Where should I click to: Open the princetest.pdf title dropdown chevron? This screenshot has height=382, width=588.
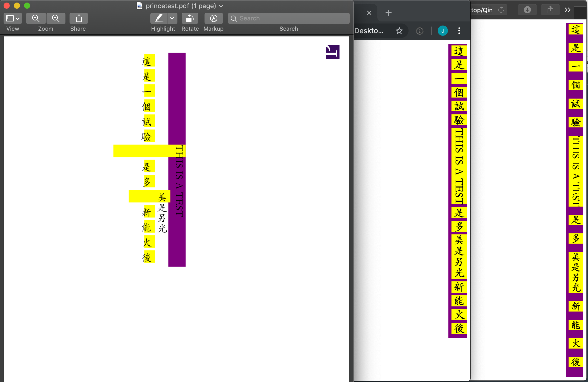coord(221,6)
